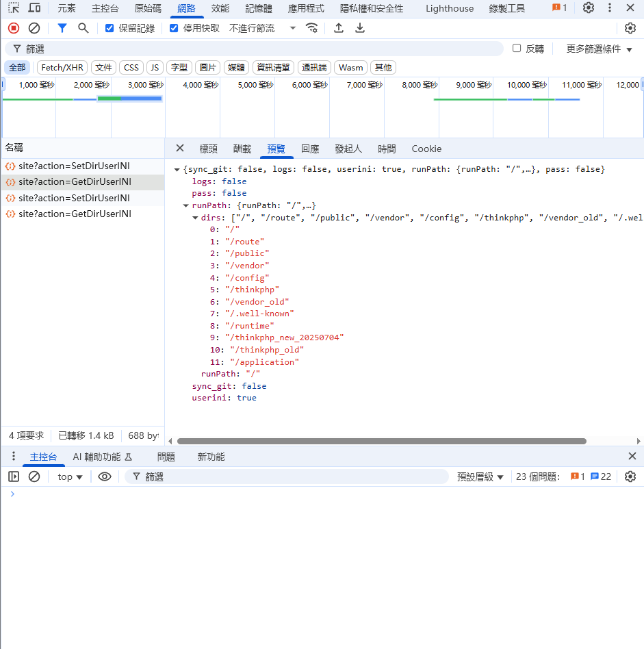Create live expression eye icon
Viewport: 644px width, 649px height.
click(x=104, y=476)
